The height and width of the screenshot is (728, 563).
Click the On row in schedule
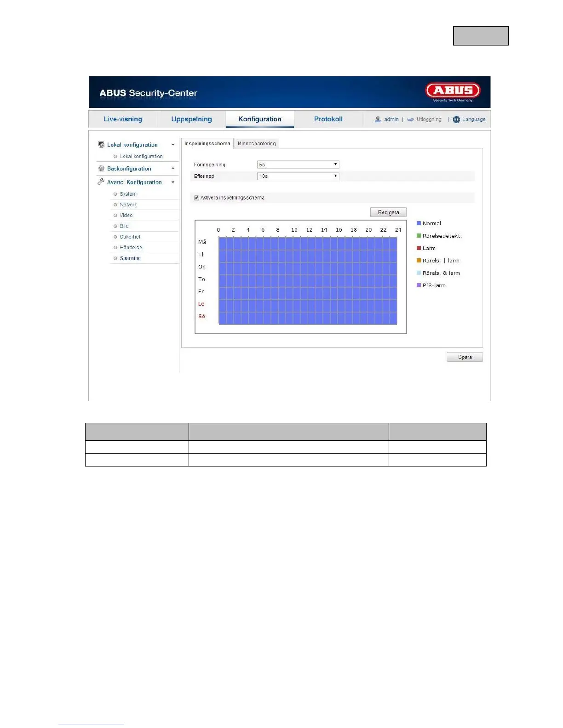307,268
